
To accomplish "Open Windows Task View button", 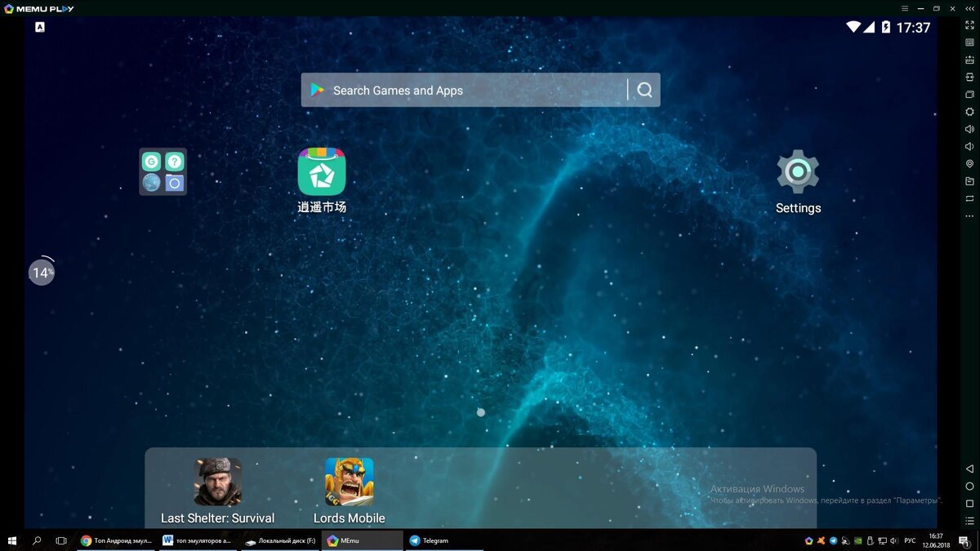I will click(x=60, y=540).
